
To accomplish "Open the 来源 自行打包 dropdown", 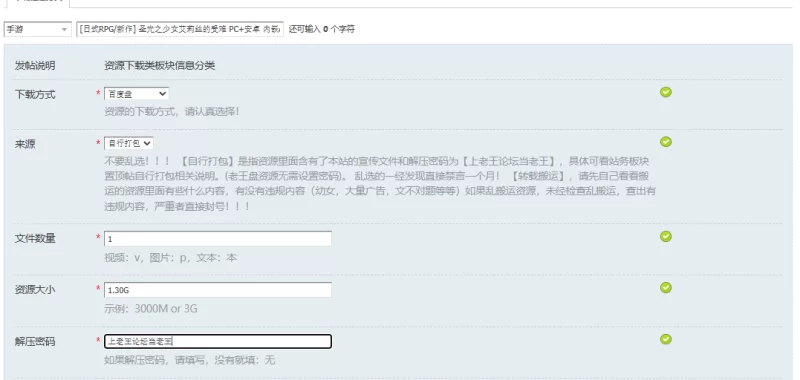I will click(129, 143).
